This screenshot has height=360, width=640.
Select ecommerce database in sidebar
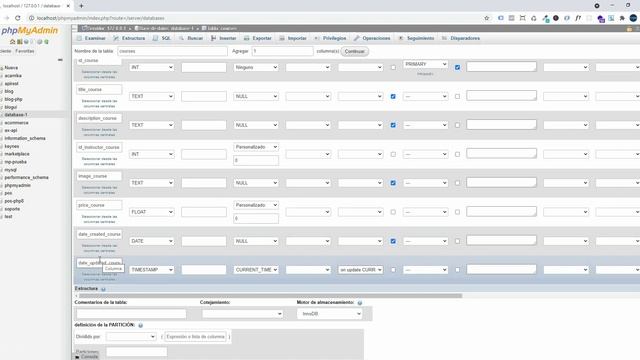point(16,122)
